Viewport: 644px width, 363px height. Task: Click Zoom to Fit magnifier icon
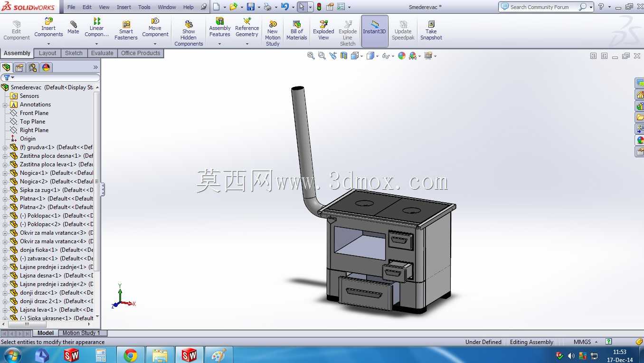pyautogui.click(x=311, y=56)
